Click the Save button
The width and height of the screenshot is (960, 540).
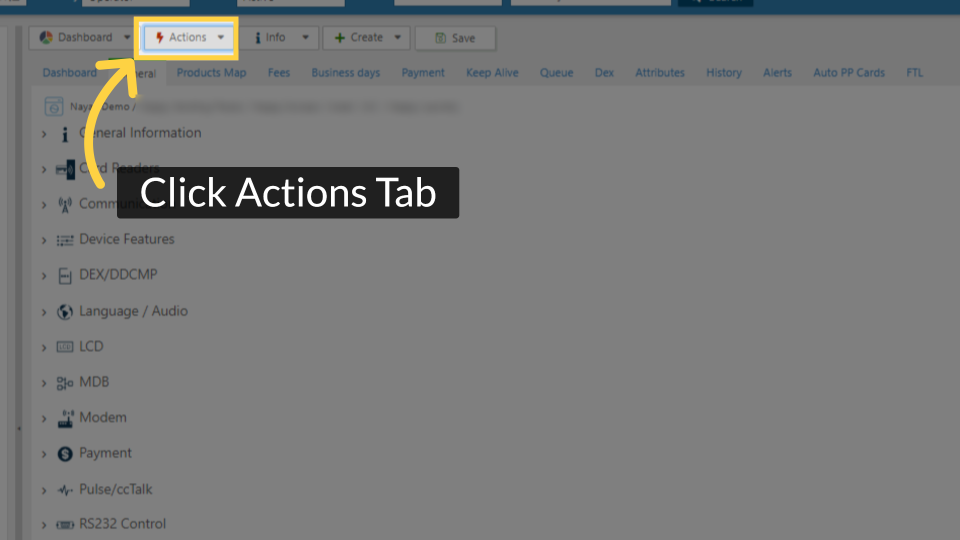[455, 38]
